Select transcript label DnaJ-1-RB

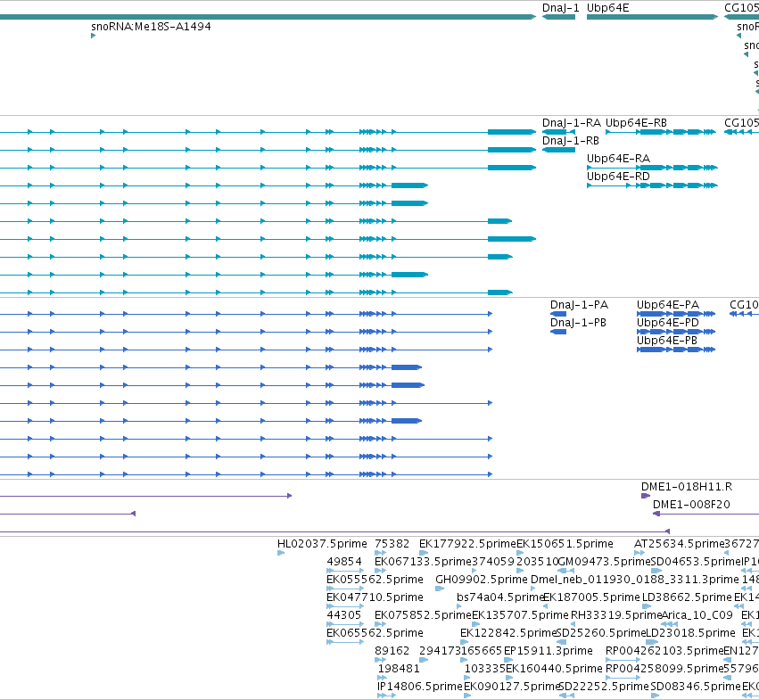tap(571, 141)
